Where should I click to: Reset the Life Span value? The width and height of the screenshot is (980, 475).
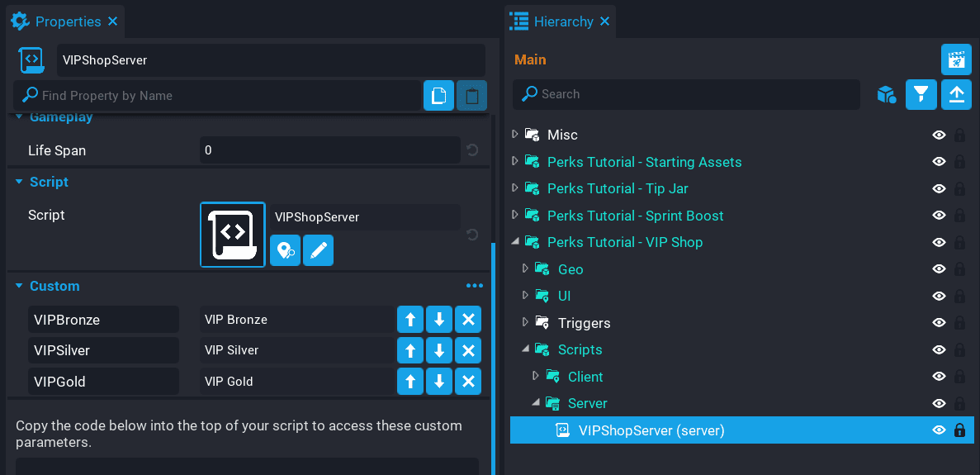pos(472,150)
